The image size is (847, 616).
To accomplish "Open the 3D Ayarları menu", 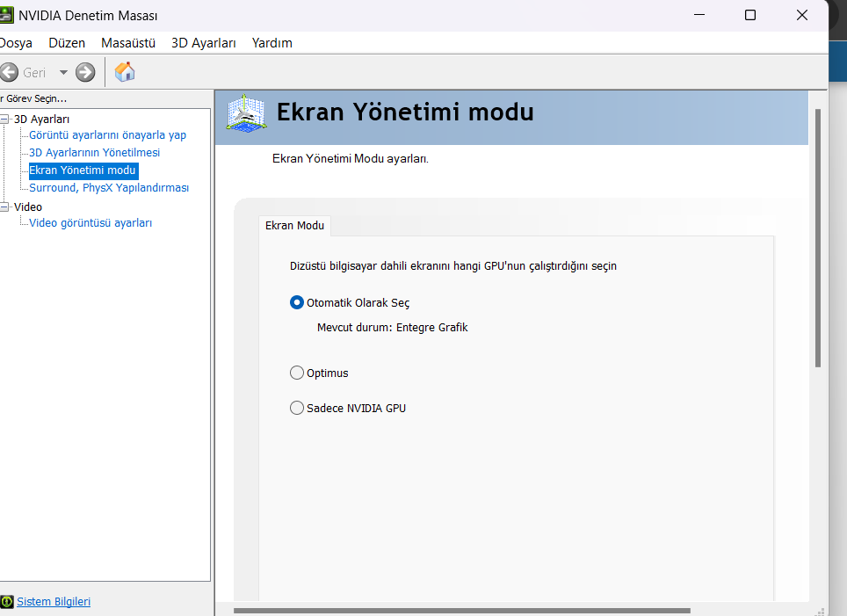I will (204, 43).
